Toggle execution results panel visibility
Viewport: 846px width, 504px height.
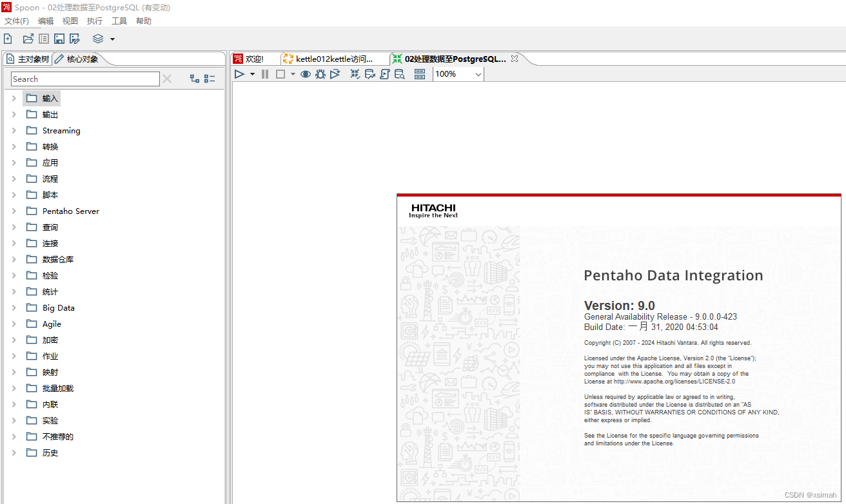coord(419,73)
